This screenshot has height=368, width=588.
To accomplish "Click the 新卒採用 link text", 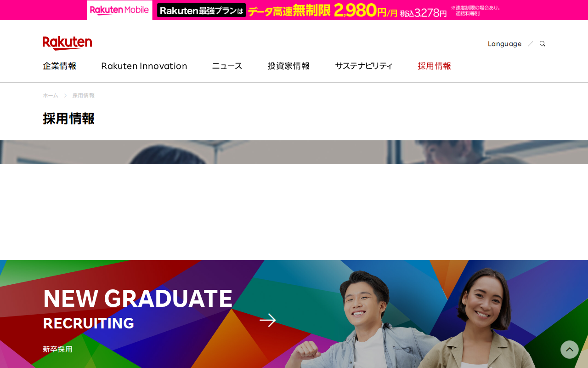I will 58,349.
